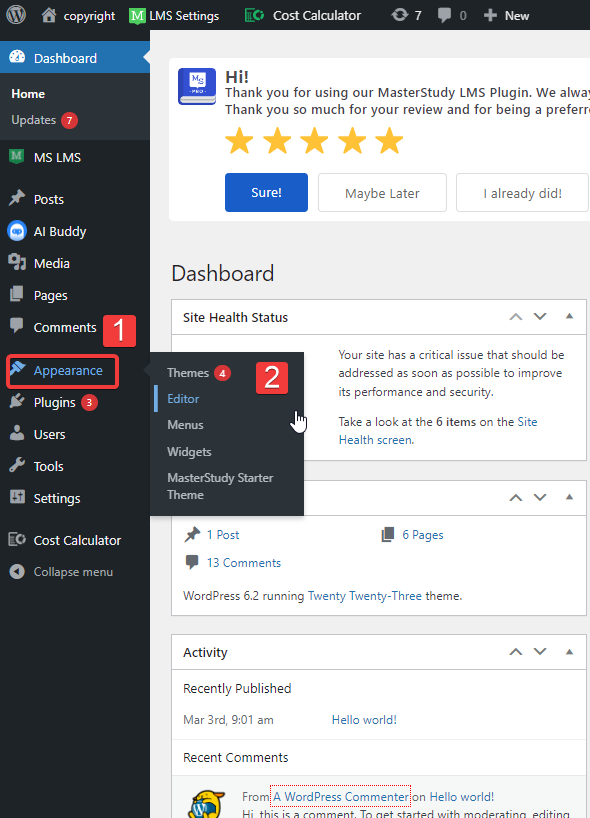Click the Appearance paintbrush icon

(17, 369)
